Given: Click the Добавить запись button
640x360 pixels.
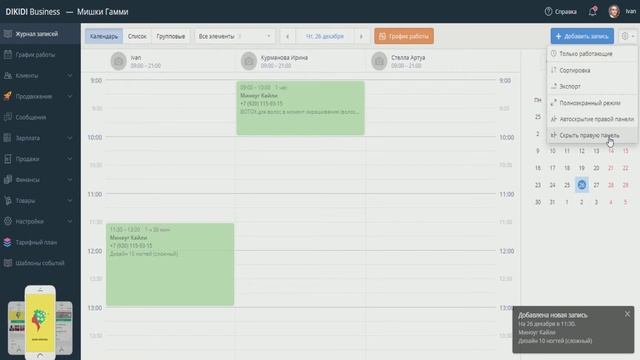Looking at the screenshot, I should pyautogui.click(x=582, y=36).
